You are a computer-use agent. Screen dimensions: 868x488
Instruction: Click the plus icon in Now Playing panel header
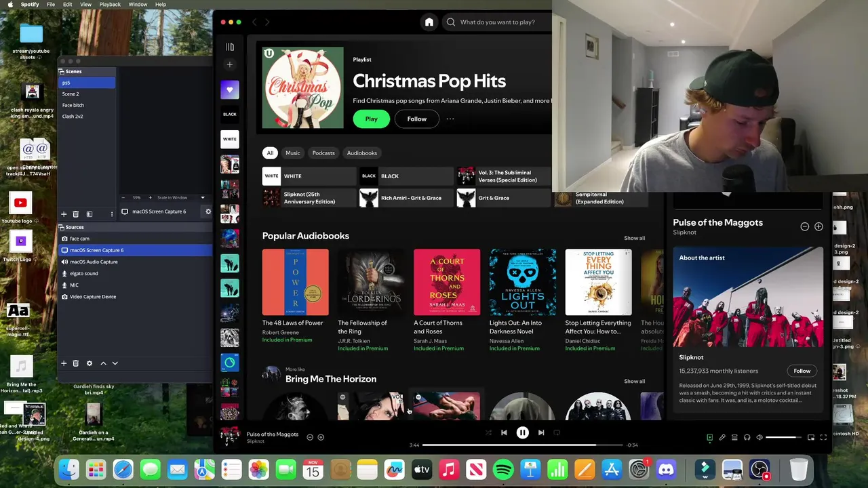[x=818, y=226]
